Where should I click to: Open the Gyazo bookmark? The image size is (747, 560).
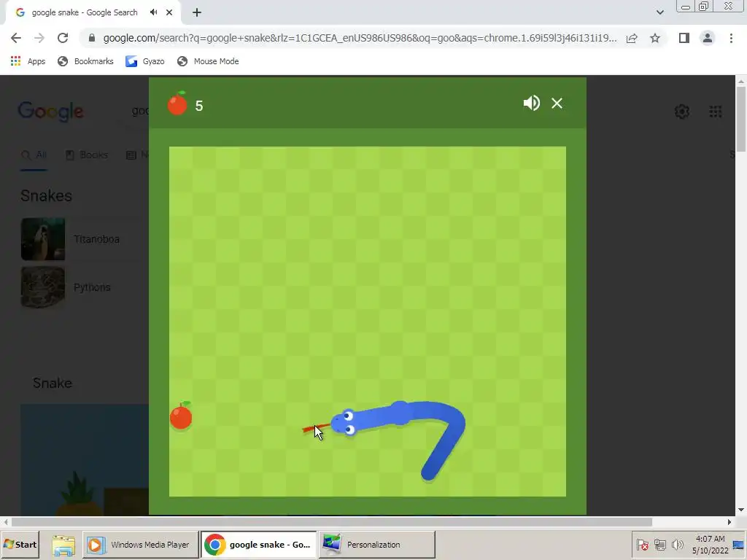pyautogui.click(x=145, y=61)
